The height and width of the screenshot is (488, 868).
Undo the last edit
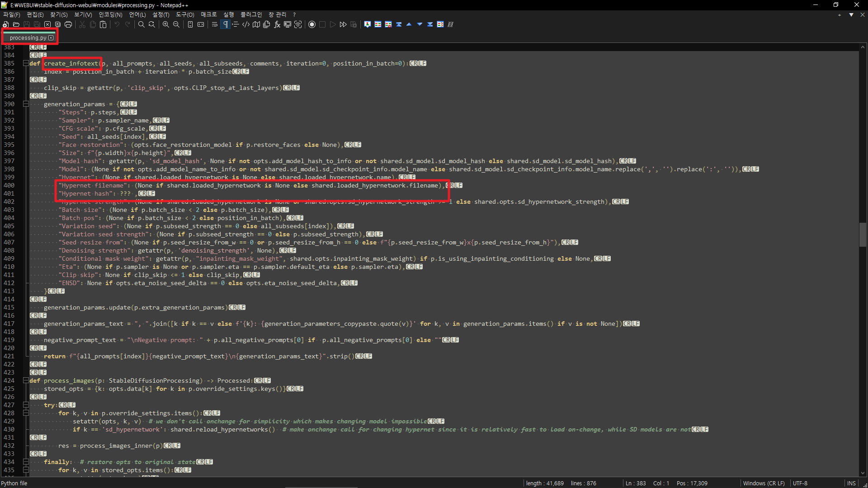click(x=117, y=24)
